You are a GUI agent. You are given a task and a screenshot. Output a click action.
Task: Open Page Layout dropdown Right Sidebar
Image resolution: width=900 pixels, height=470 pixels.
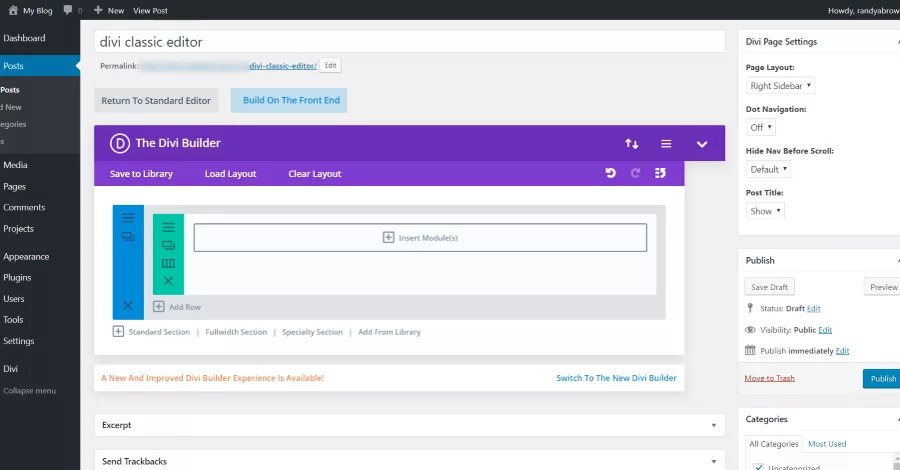(x=780, y=86)
